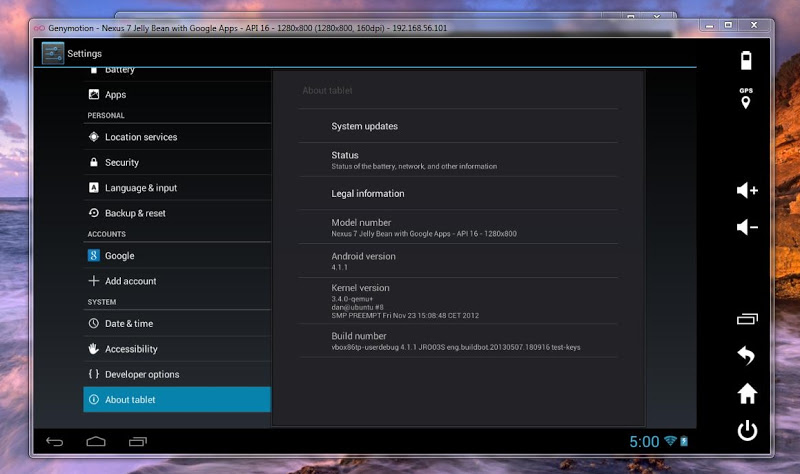The height and width of the screenshot is (474, 800).
Task: Open Legal information
Action: [458, 193]
